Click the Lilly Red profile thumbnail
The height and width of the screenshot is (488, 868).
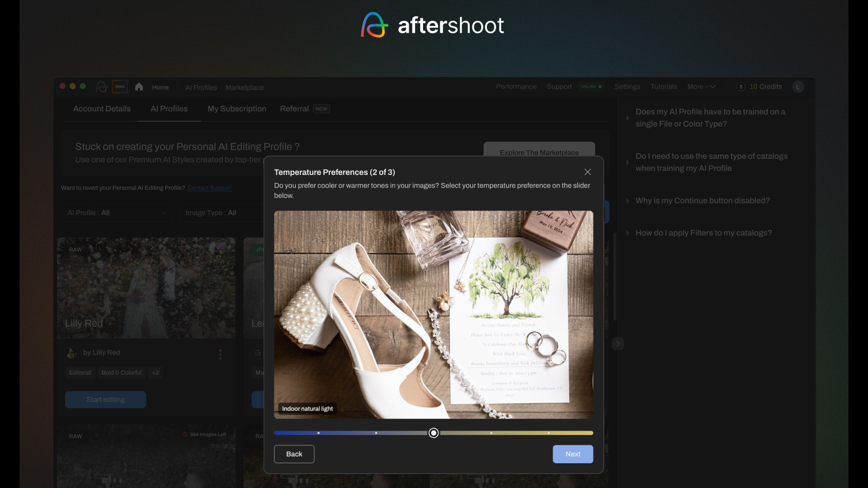(x=146, y=288)
